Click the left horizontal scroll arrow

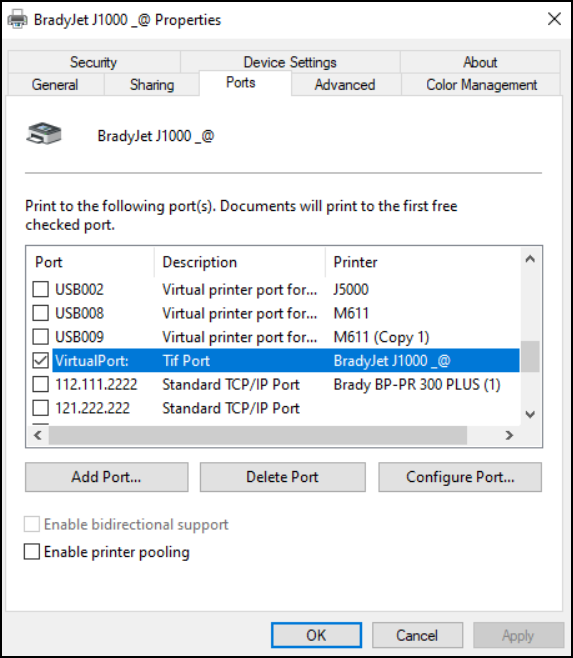38,435
